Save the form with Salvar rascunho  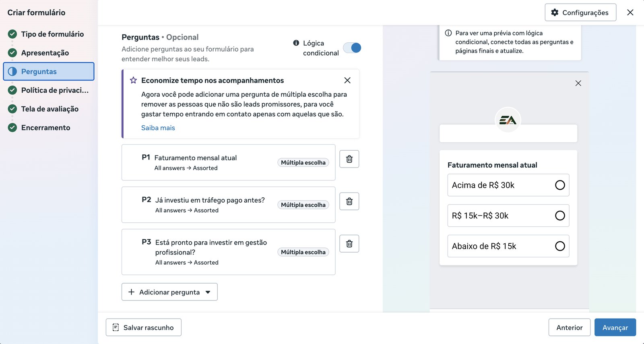tap(144, 327)
